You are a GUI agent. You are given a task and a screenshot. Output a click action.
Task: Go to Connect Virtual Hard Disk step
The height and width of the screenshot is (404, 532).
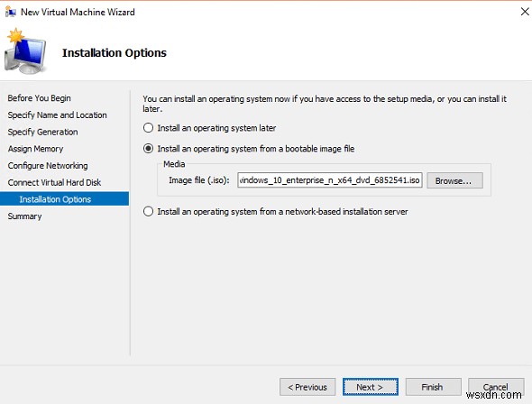(x=54, y=182)
